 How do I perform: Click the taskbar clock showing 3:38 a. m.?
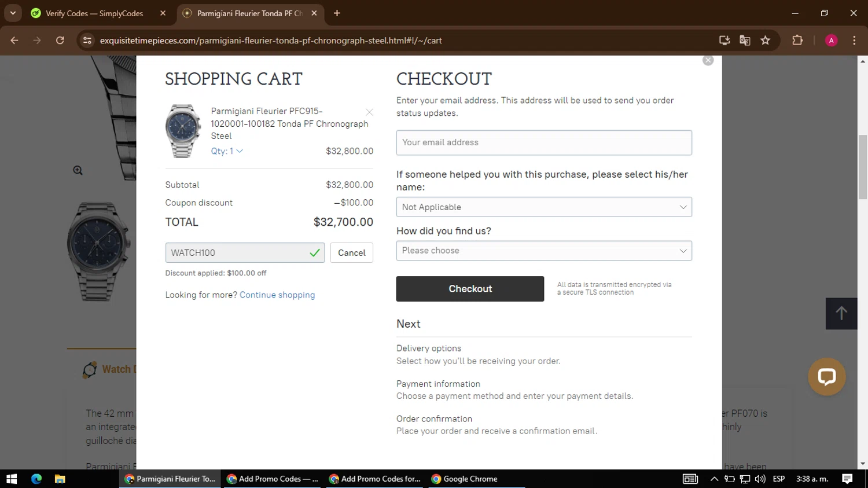coord(812,479)
